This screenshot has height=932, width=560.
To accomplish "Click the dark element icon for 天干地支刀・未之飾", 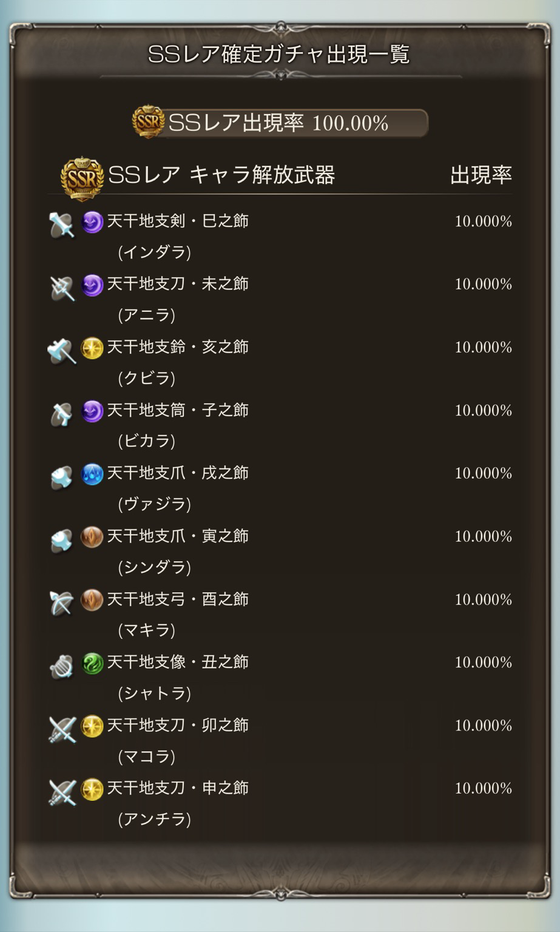I will coord(92,285).
